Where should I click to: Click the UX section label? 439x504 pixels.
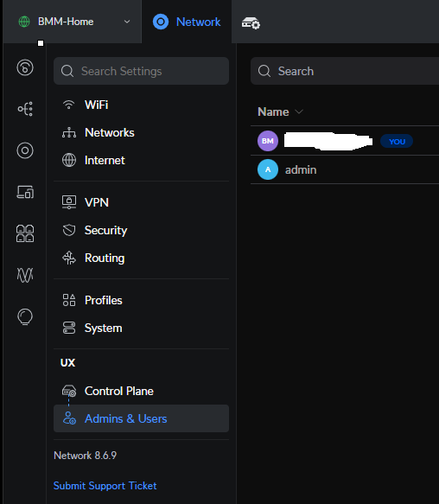(67, 362)
